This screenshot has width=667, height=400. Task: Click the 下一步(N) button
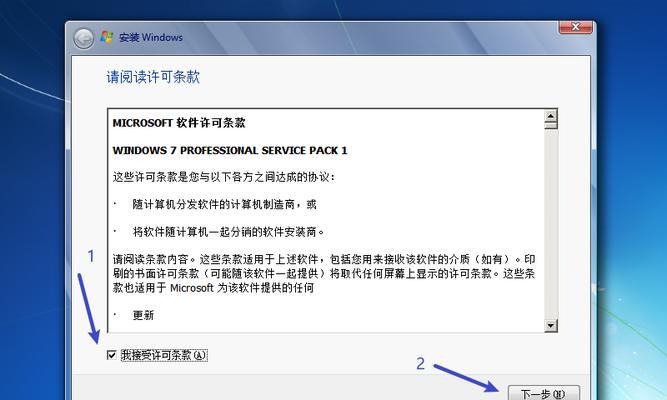544,393
